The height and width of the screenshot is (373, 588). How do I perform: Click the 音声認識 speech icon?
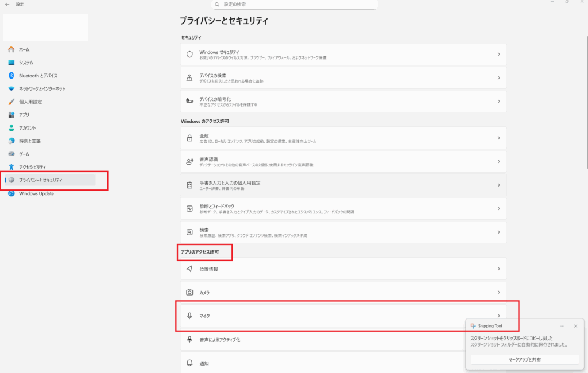pos(189,162)
